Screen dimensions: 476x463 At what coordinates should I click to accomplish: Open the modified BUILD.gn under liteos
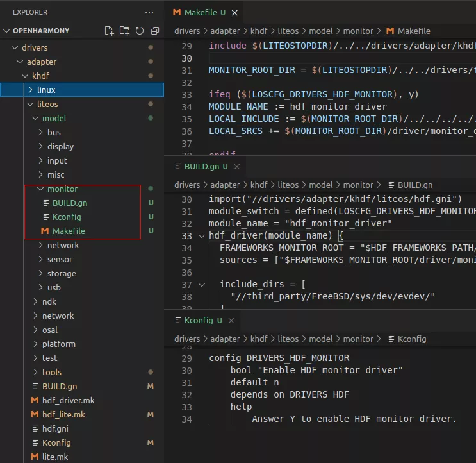[82, 387]
